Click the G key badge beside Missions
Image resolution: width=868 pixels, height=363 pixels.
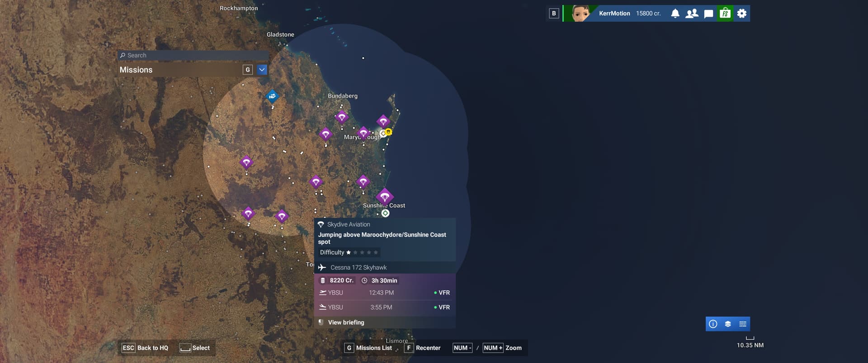click(247, 70)
